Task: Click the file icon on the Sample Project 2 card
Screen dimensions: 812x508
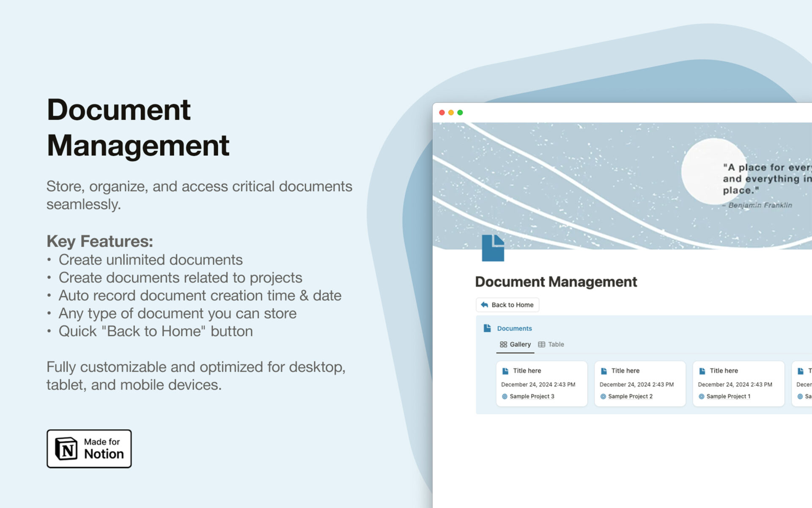Action: (x=604, y=371)
